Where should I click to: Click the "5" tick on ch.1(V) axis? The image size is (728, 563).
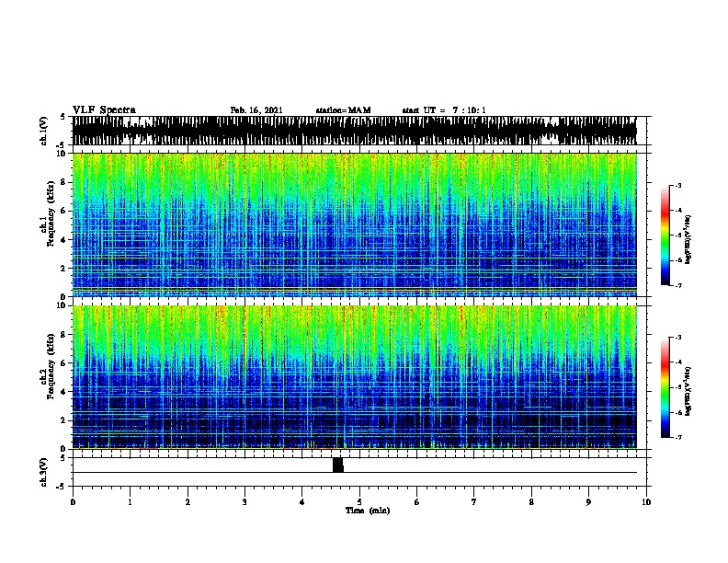[63, 117]
